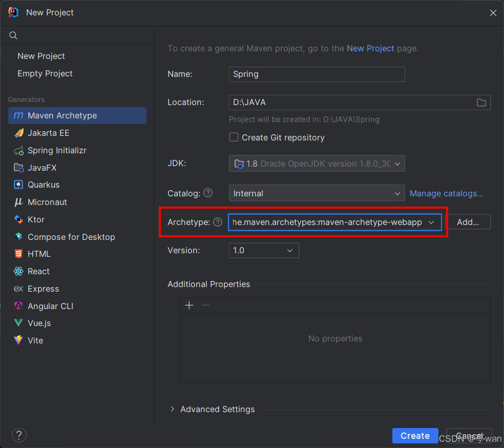This screenshot has height=448, width=504.
Task: Click the React atom icon
Action: [18, 271]
